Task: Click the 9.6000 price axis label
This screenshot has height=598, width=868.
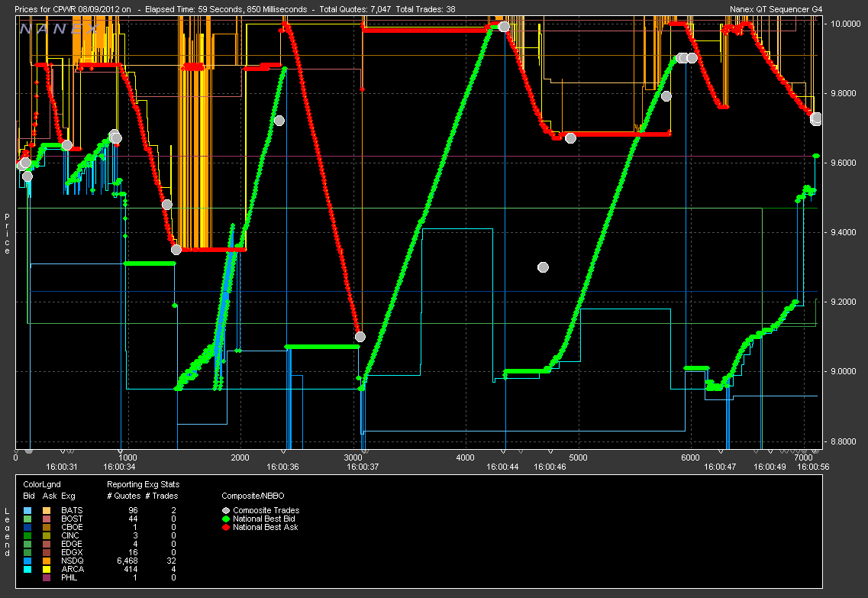Action: [x=845, y=163]
